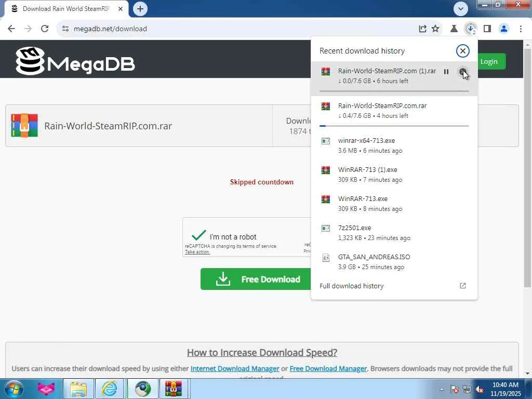Open GTA_SAN_ANDREAS.ISO download entry
The height and width of the screenshot is (399, 532).
(394, 262)
